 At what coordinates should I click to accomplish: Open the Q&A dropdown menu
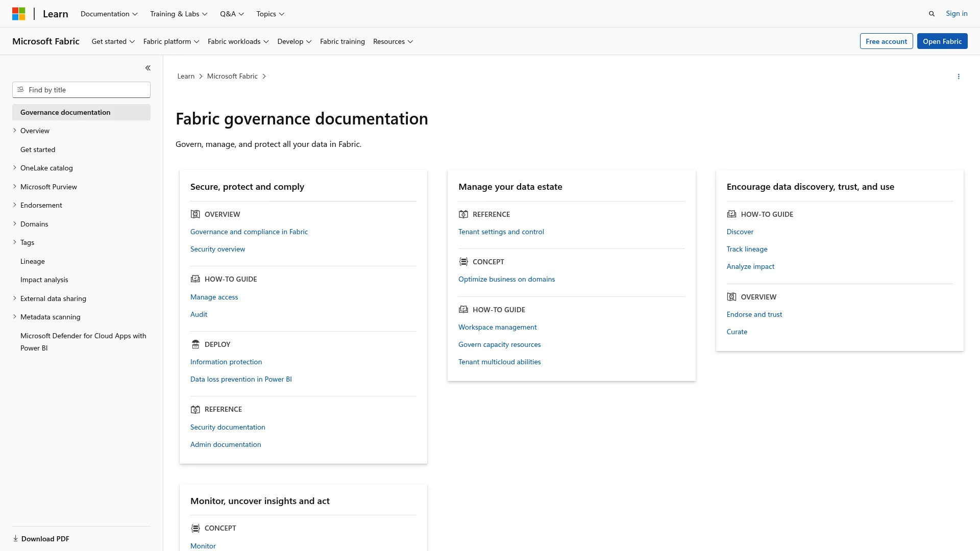[x=232, y=14]
